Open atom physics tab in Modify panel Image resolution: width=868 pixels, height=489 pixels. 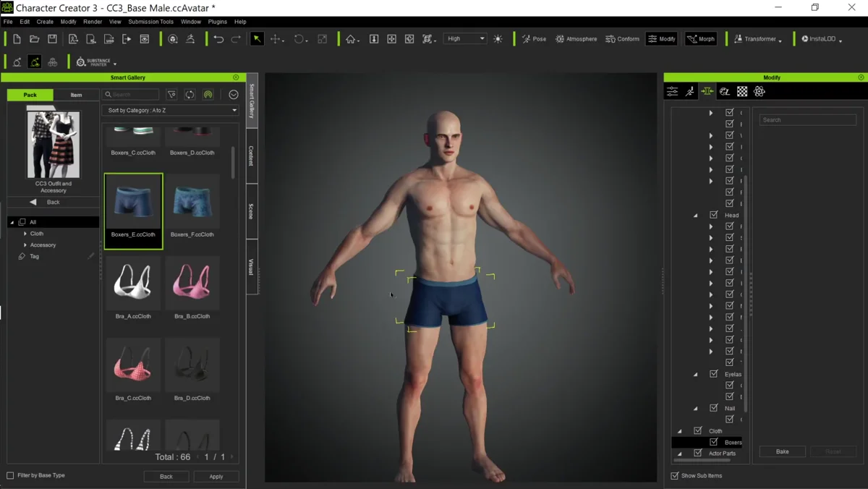tap(759, 92)
